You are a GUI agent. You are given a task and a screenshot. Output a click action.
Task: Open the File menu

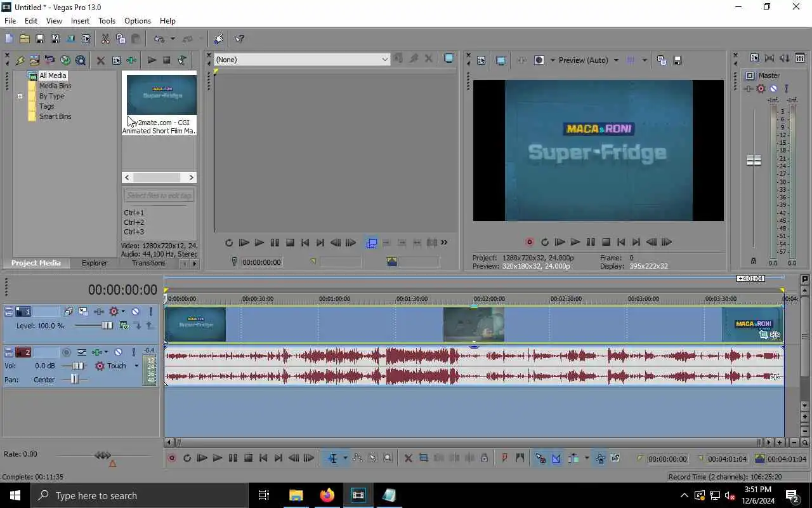[x=10, y=21]
